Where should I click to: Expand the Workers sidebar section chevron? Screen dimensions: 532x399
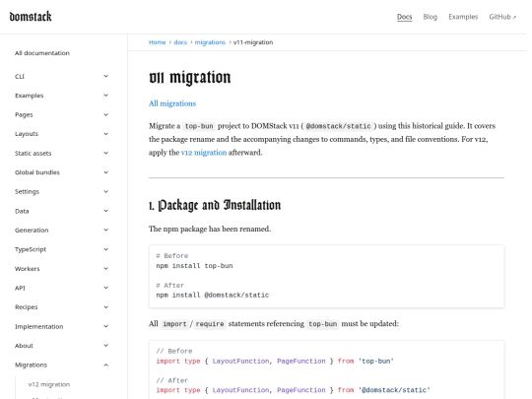[x=105, y=268]
